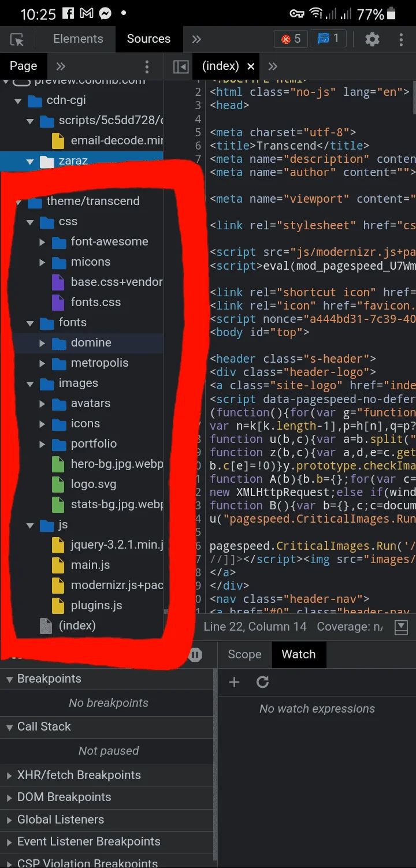Close the (index) editor tab
The height and width of the screenshot is (868, 416).
(x=251, y=66)
